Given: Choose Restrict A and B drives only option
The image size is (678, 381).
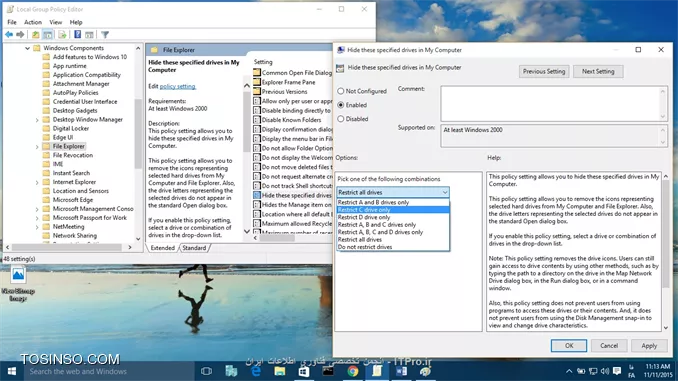Looking at the screenshot, I should [393, 202].
